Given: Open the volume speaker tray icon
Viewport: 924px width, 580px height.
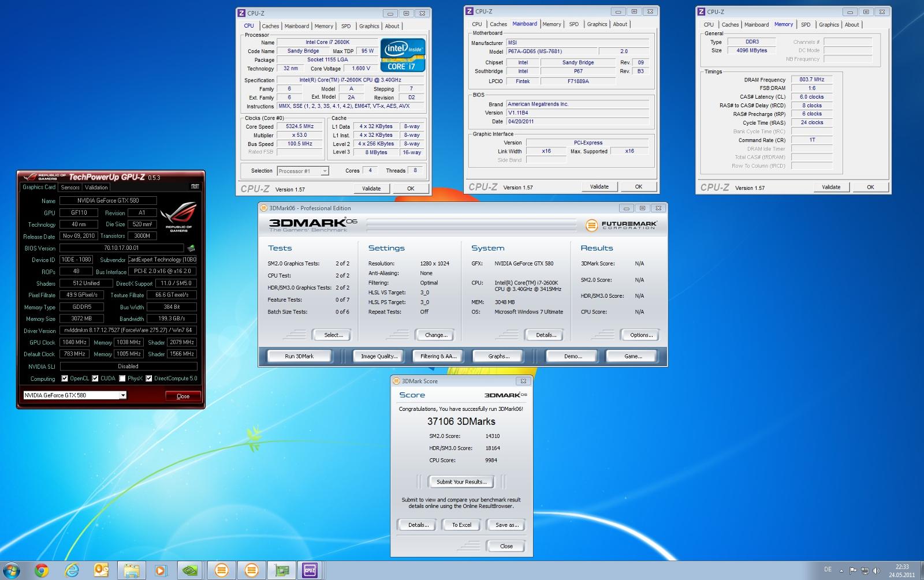Looking at the screenshot, I should click(x=877, y=571).
